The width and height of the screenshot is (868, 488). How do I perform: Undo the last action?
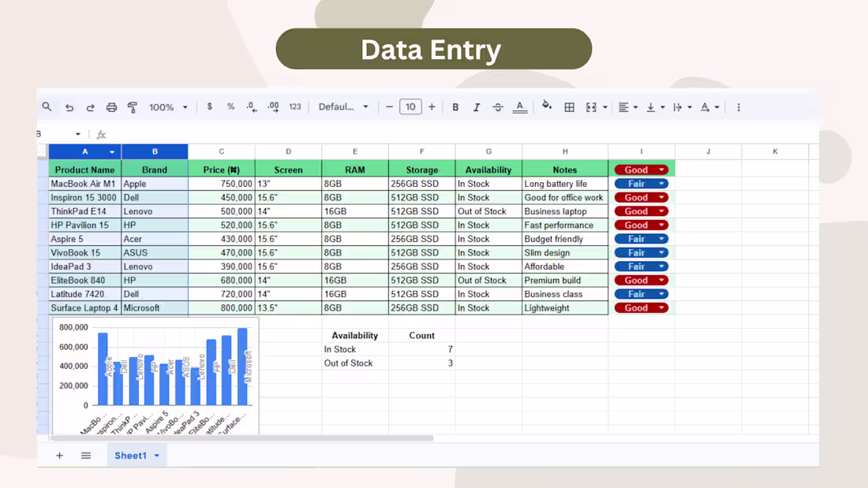[x=69, y=107]
